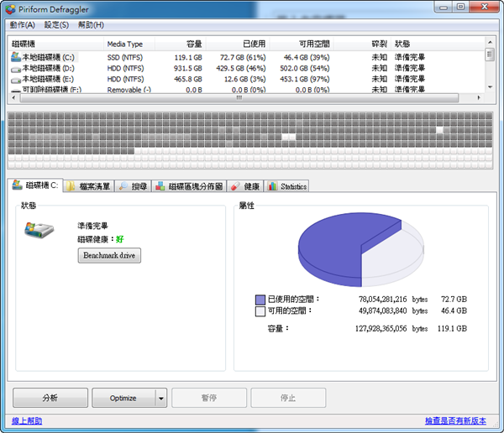The image size is (504, 433).
Task: Select the 磁碟機 C: tab
Action: tap(35, 185)
